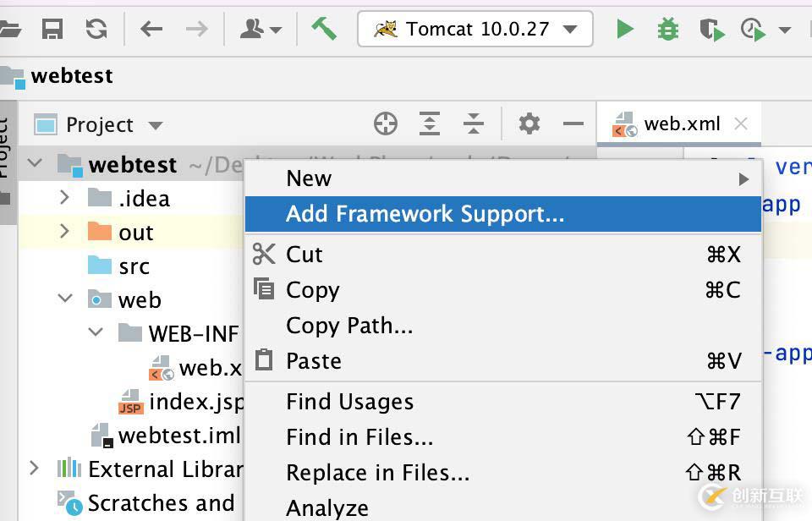The image size is (812, 521).
Task: Open the profiler options dropdown arrow
Action: point(785,30)
